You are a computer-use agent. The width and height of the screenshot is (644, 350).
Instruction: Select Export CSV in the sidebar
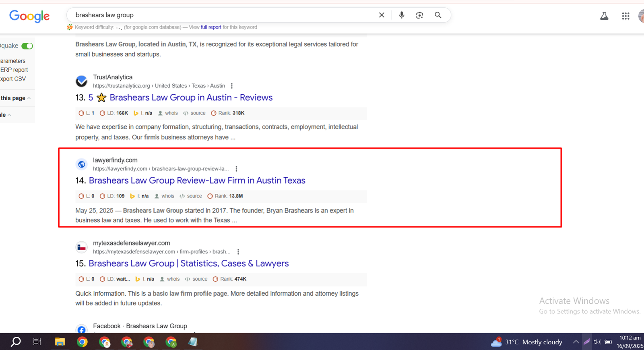pos(13,79)
